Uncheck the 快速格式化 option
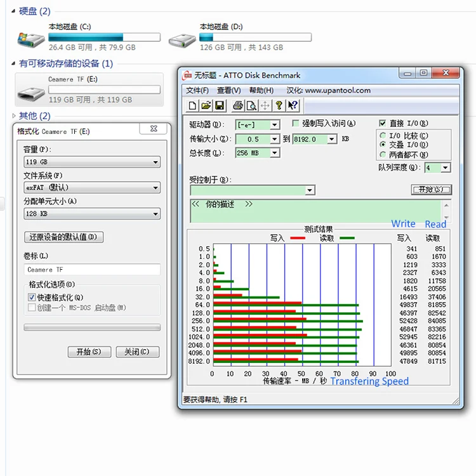The image size is (476, 476). pyautogui.click(x=32, y=297)
